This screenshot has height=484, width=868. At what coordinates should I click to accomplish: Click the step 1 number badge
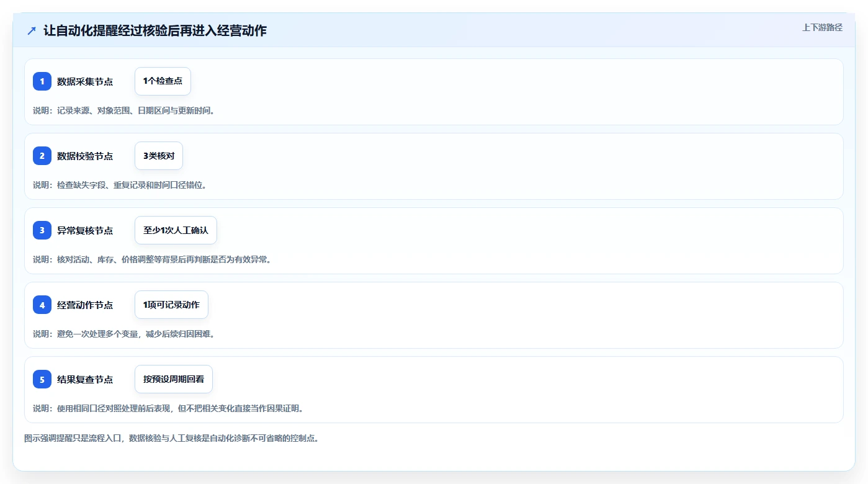(42, 81)
